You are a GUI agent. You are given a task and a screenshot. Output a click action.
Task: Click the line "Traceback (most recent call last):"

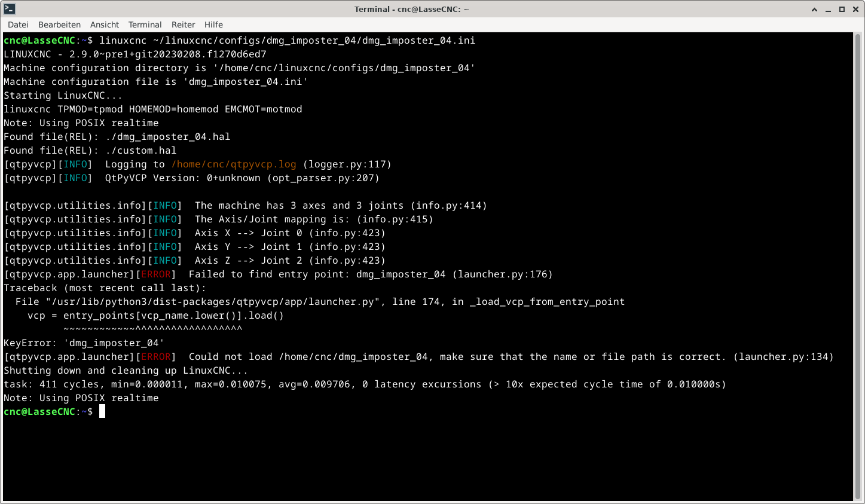coord(105,288)
